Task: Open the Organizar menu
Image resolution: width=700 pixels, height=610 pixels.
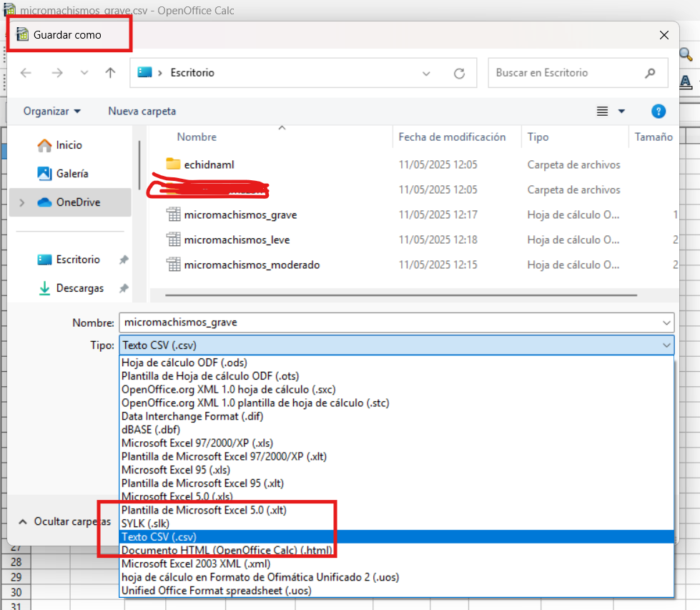Action: pos(51,111)
